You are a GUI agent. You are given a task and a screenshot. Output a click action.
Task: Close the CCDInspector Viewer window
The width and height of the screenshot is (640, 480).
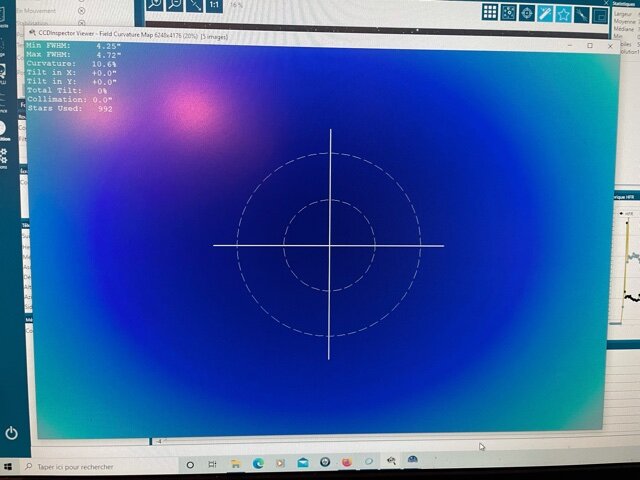pyautogui.click(x=610, y=47)
